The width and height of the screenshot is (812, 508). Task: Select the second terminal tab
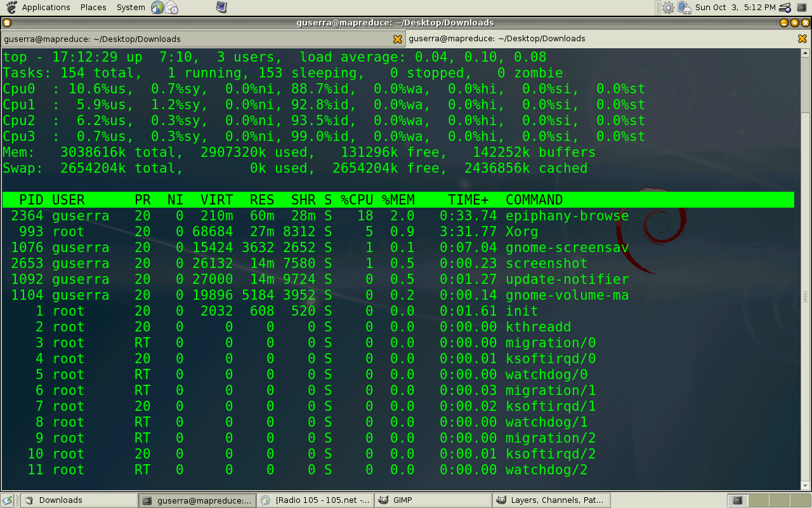click(596, 39)
